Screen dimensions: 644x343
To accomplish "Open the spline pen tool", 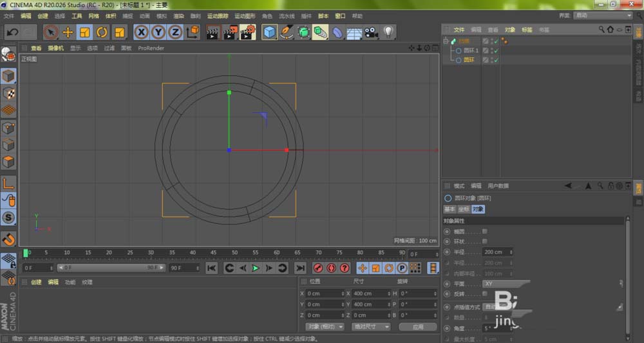I will coord(287,32).
